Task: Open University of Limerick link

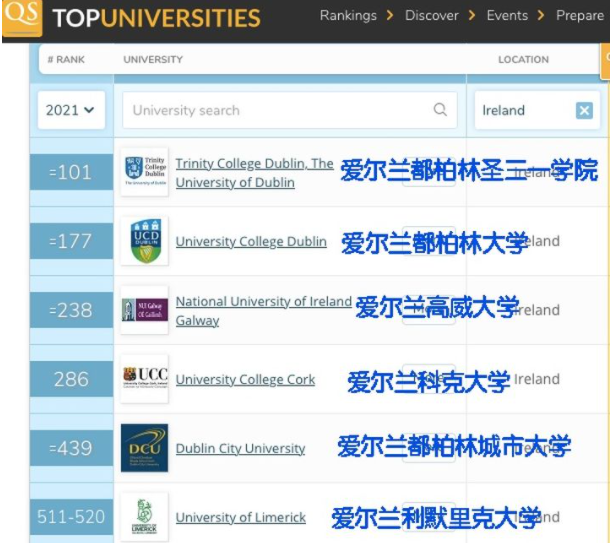Action: pyautogui.click(x=240, y=517)
